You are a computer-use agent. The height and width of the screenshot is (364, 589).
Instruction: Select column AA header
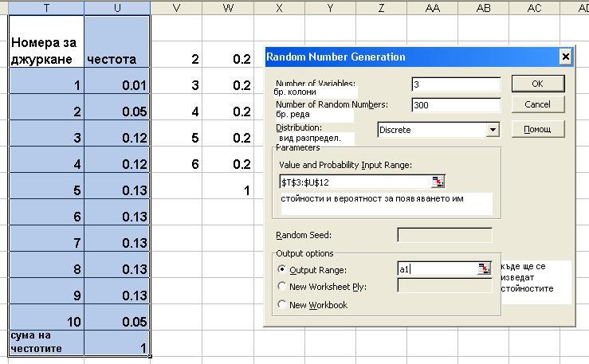[432, 7]
